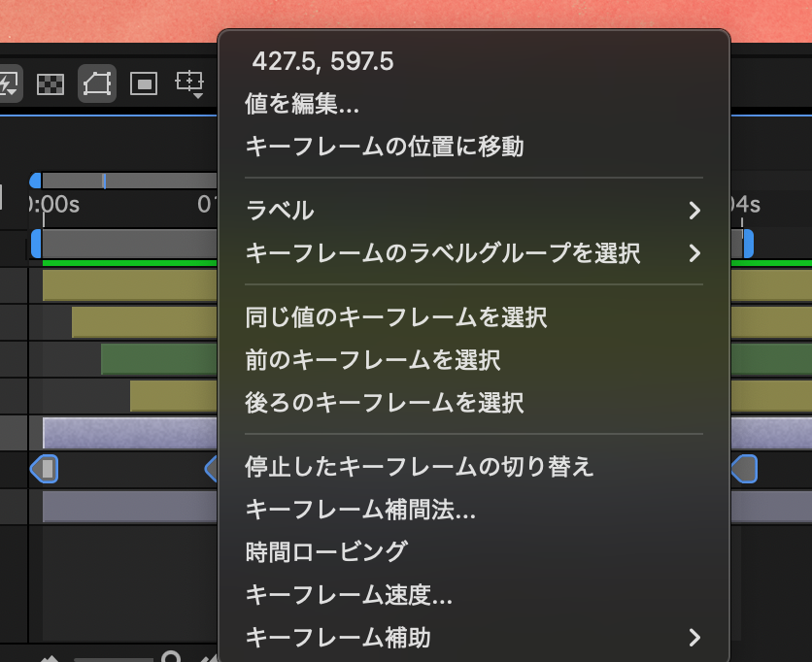Choose 時間ロービング to toggle roving

pyautogui.click(x=326, y=551)
